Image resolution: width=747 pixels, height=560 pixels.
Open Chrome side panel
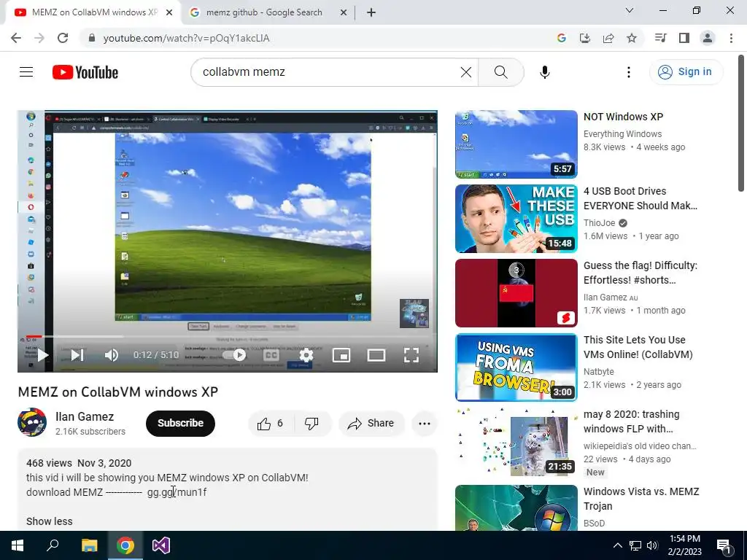pos(684,38)
